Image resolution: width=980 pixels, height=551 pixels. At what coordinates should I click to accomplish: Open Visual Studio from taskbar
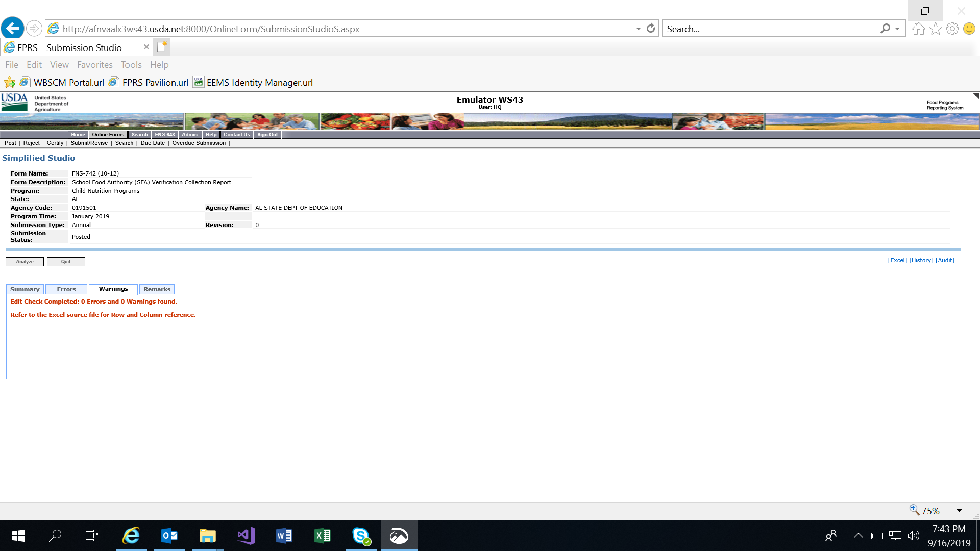click(246, 536)
